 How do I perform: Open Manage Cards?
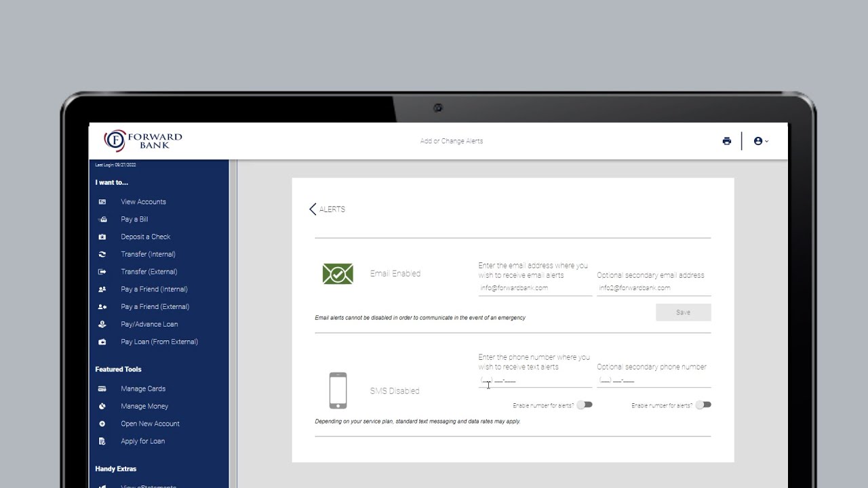coord(143,389)
